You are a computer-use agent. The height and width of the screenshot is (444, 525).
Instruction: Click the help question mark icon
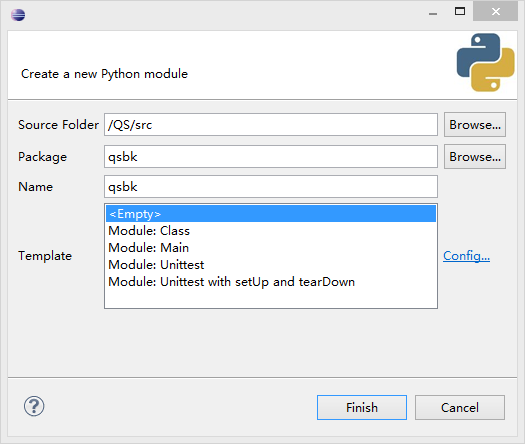point(34,406)
